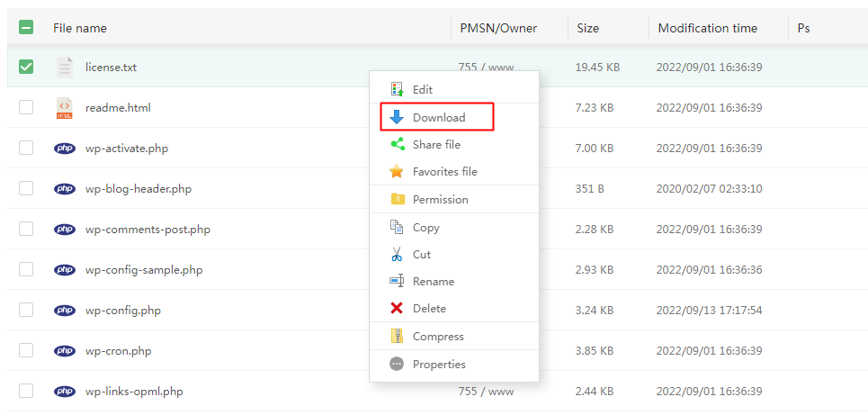This screenshot has width=868, height=415.
Task: Click the Favorites star icon
Action: coord(397,171)
